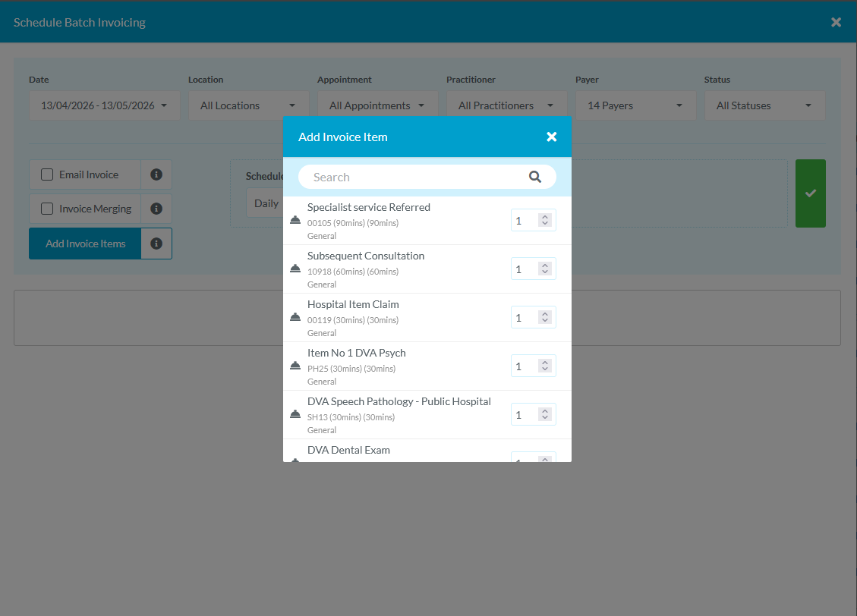Open info icon next to Invoice Merging
This screenshot has width=857, height=616.
pos(156,209)
